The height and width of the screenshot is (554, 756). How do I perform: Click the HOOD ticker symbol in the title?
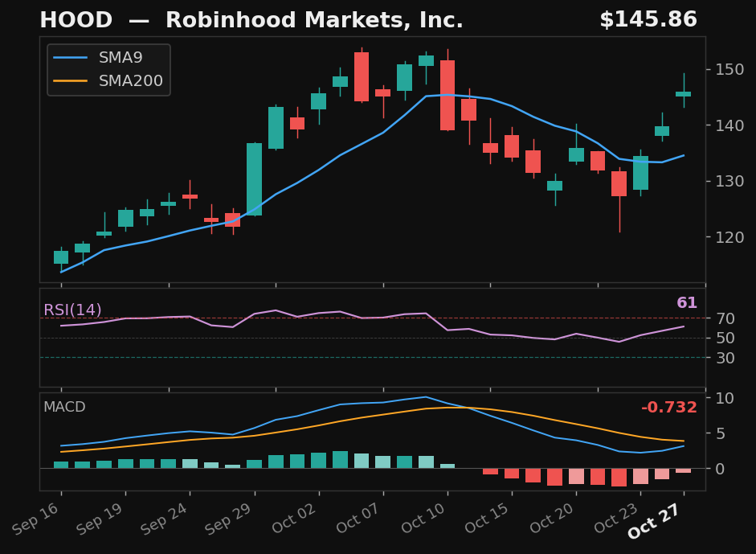(76, 20)
